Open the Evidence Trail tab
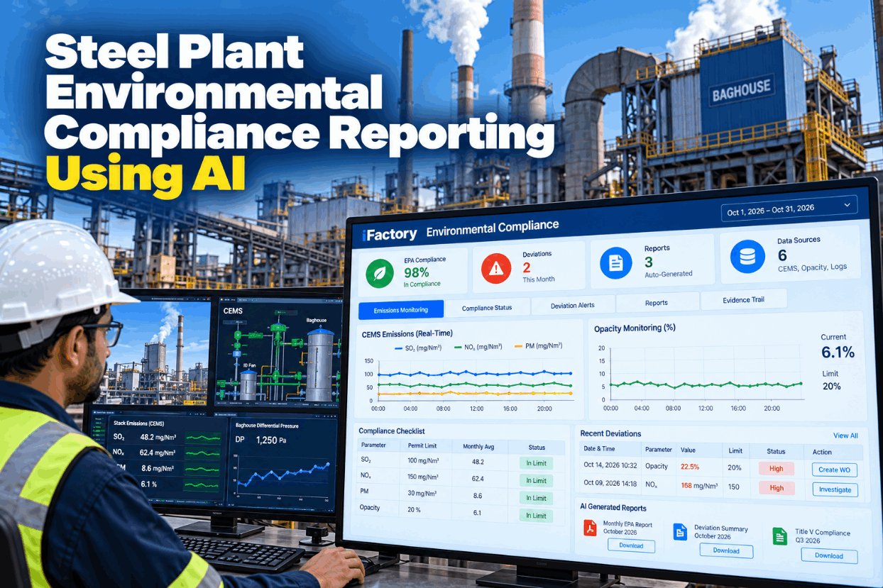This screenshot has width=883, height=588. (743, 300)
